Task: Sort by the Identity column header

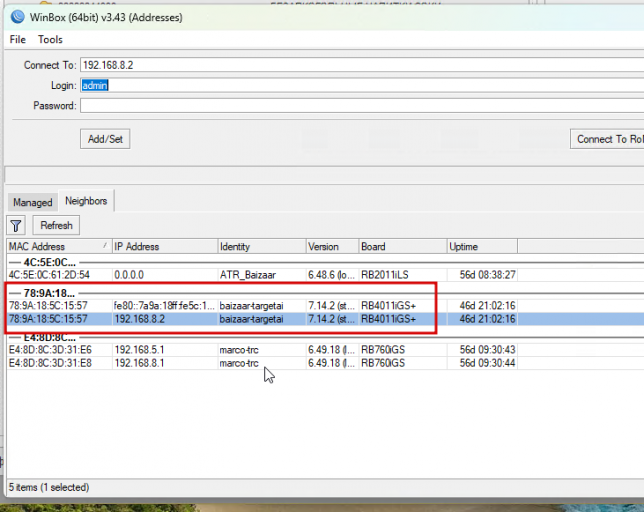Action: click(262, 246)
